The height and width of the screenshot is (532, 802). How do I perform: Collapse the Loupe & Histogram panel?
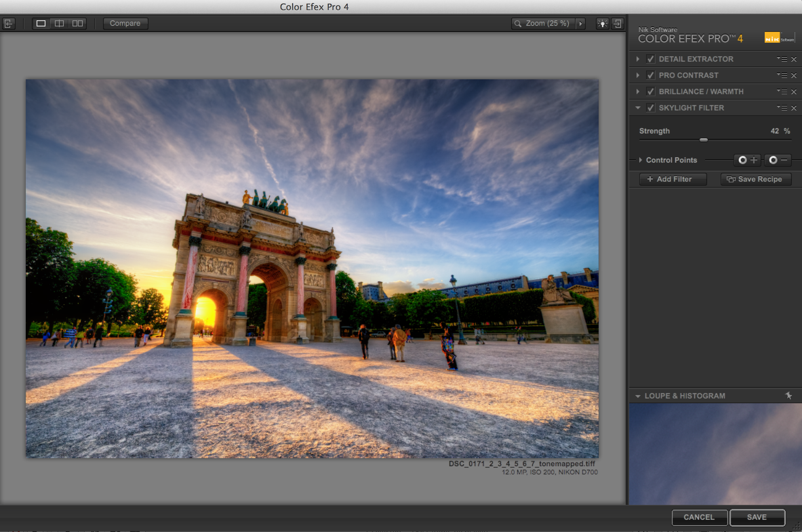coord(638,396)
